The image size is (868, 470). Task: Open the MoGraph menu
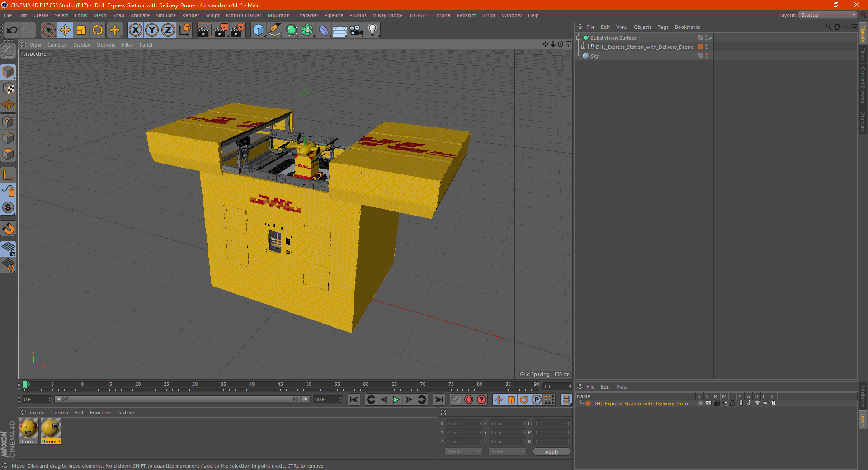tap(278, 15)
